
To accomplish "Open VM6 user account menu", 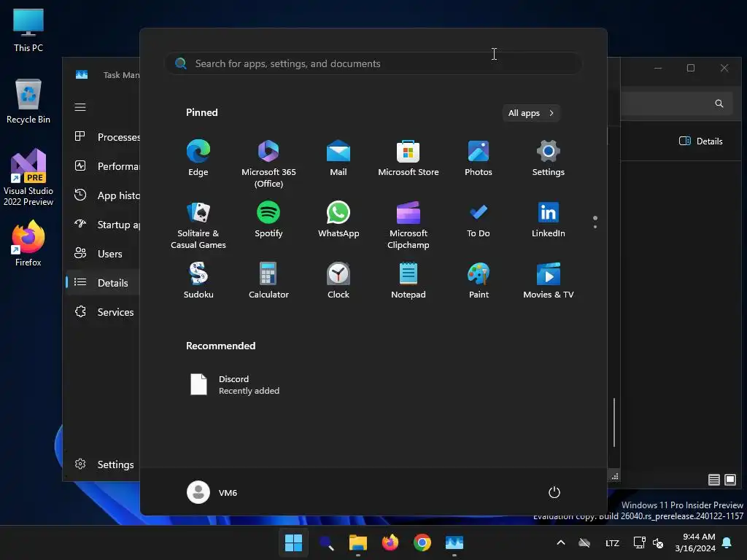I will tap(212, 492).
